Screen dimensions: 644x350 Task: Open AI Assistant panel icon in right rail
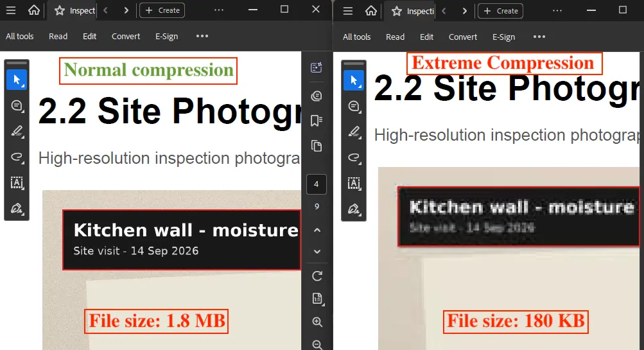click(317, 67)
